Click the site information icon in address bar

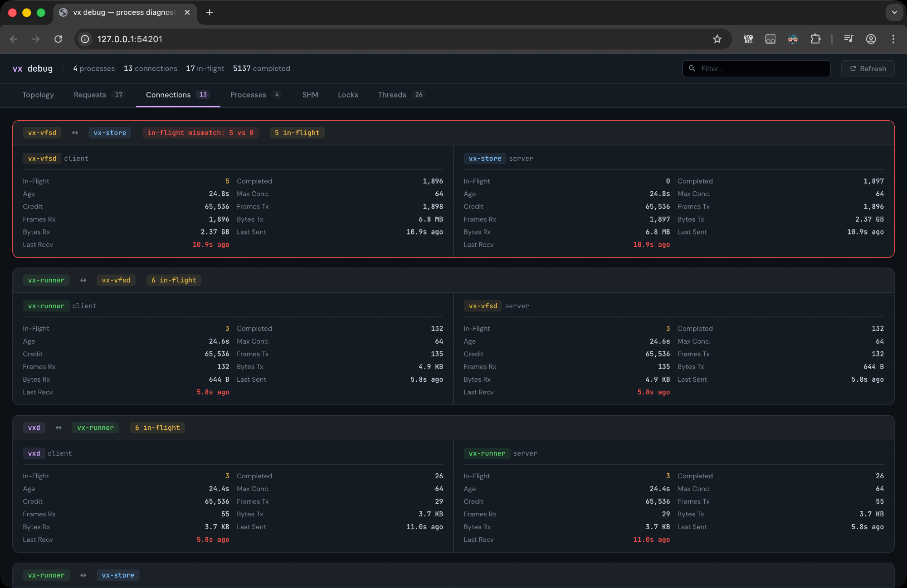pos(85,39)
